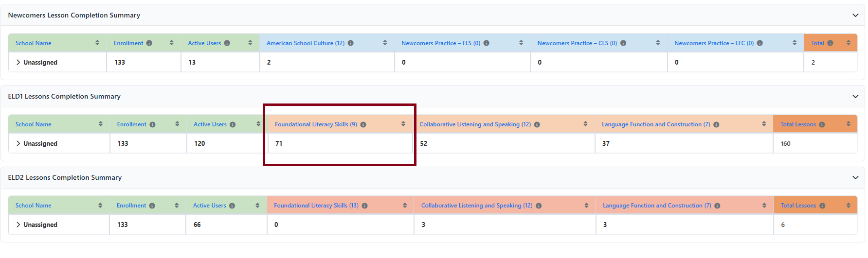Sort ELD1 Collaborative Listening and Speaking arrows

click(585, 124)
